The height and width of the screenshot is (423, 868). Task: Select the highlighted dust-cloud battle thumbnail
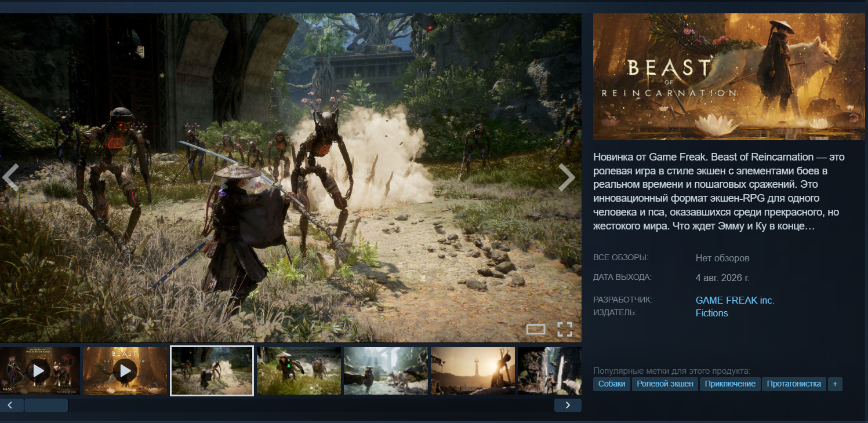coord(212,371)
